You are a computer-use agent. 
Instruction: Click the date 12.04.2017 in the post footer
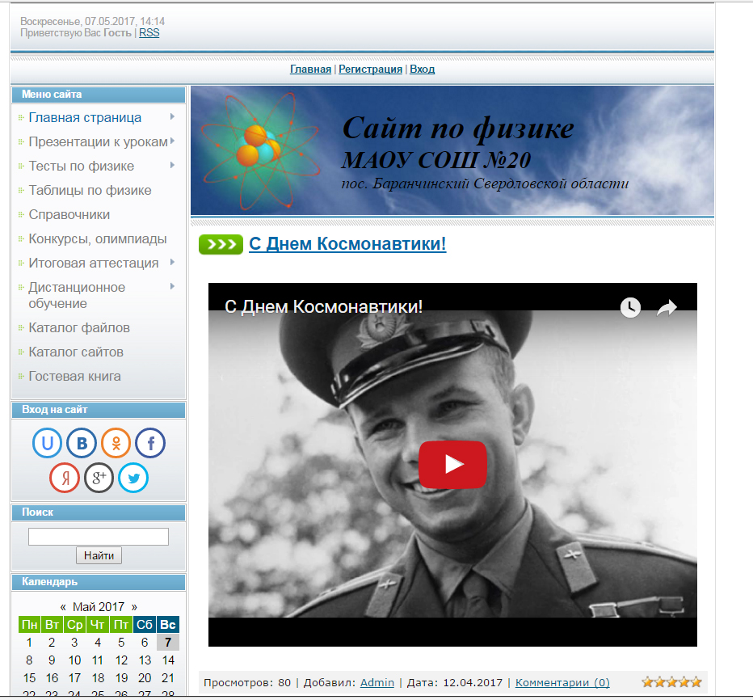click(473, 683)
